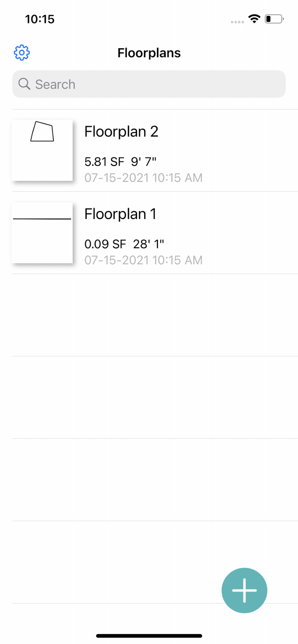Screen dimensions: 298x644
Task: Tap the Floorplans screen title
Action: pos(149,52)
